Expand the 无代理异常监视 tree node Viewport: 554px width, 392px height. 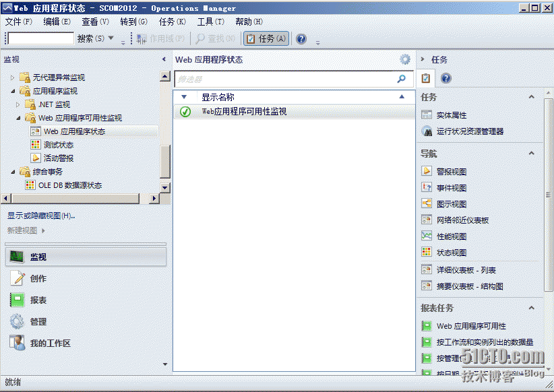point(12,77)
